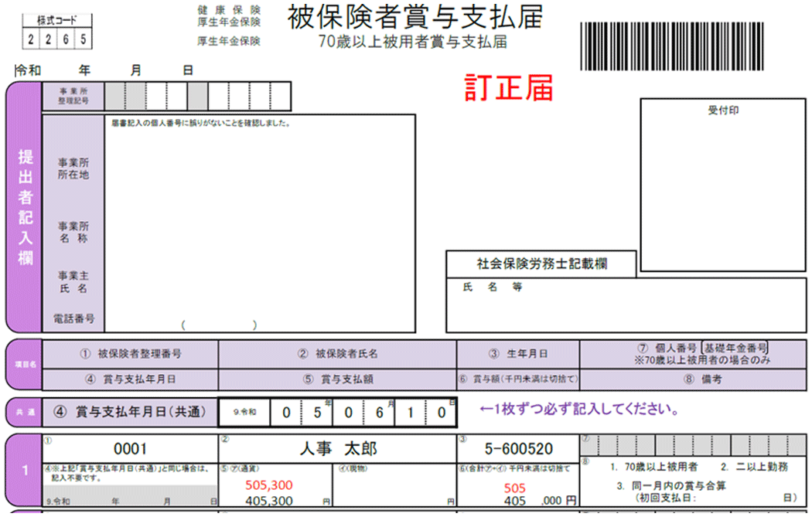Click the 事業所整理記号 label

click(73, 96)
